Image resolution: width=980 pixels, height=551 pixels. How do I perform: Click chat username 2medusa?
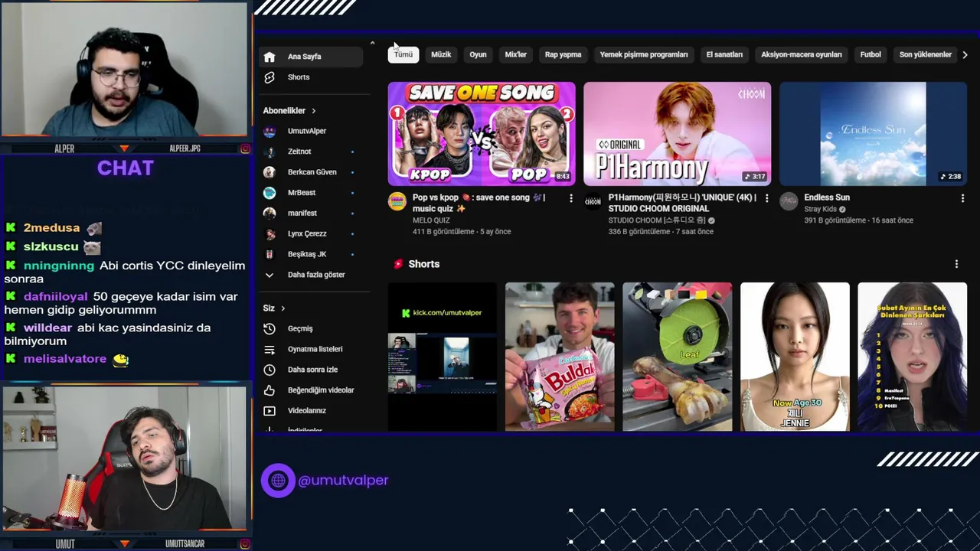point(51,228)
